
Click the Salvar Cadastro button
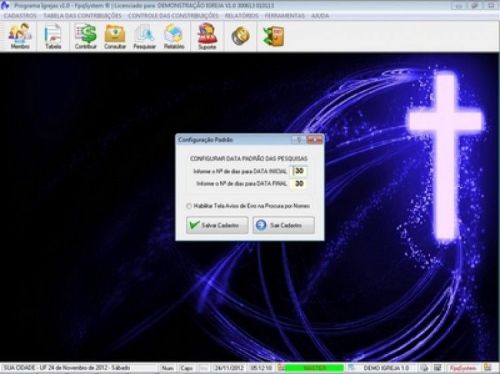coord(217,225)
